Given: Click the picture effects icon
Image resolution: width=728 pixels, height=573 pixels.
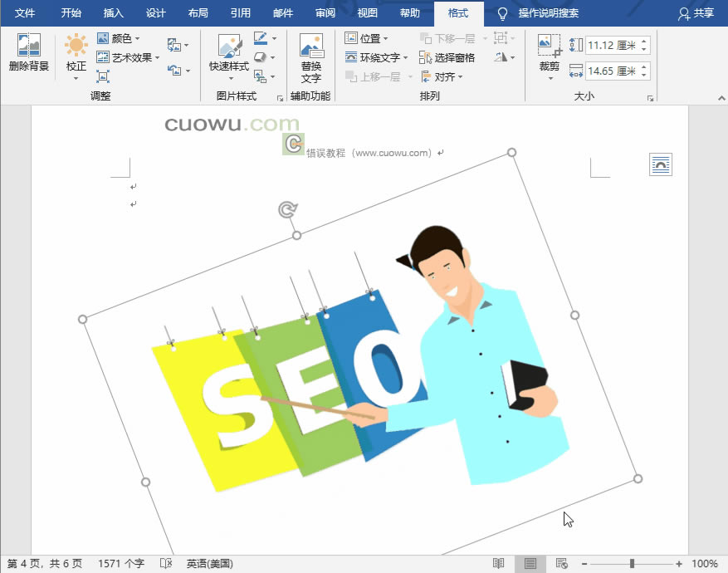Looking at the screenshot, I should tap(261, 57).
